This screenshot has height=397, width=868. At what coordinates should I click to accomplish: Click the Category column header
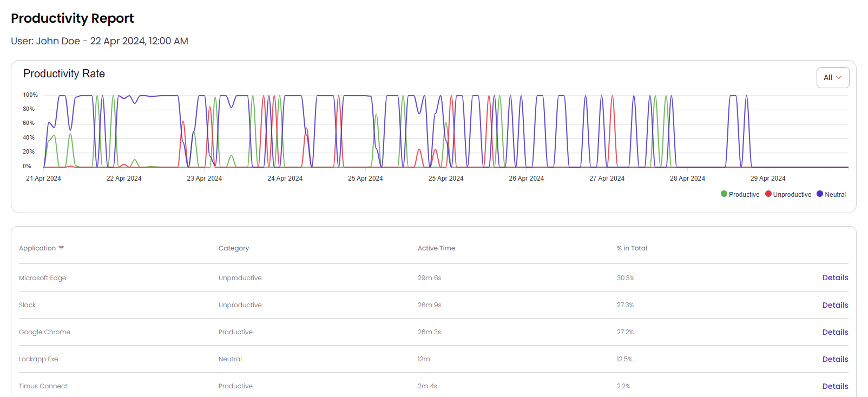(x=234, y=248)
